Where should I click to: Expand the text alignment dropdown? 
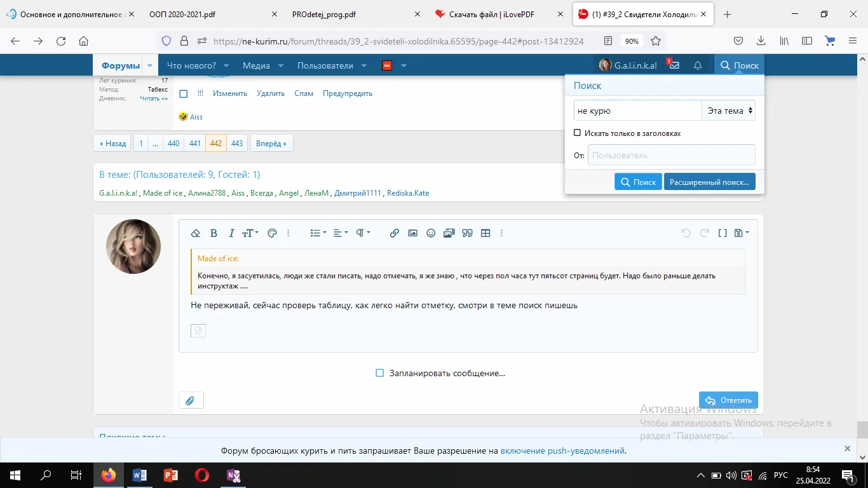(x=341, y=233)
